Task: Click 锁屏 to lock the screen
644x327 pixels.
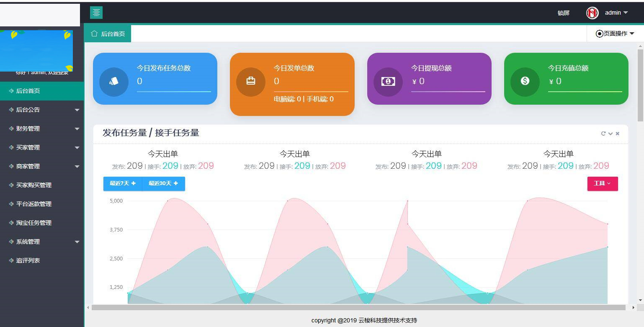Action: tap(563, 13)
